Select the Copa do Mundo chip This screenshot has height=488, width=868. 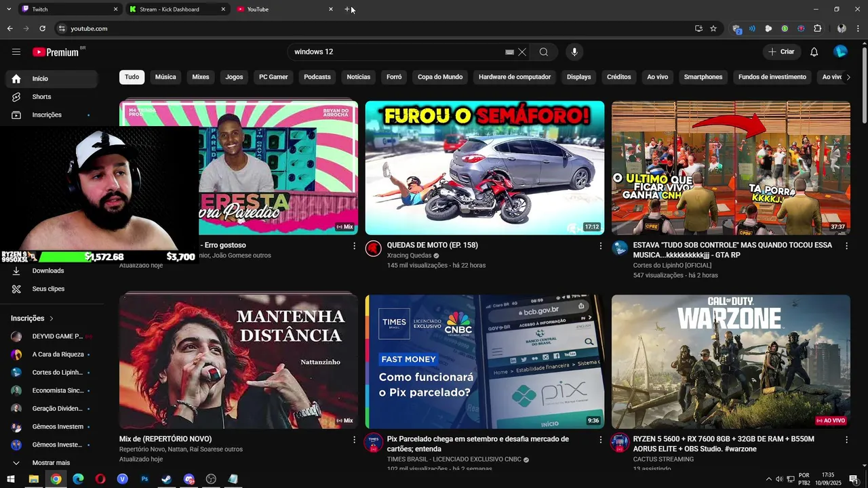point(440,77)
